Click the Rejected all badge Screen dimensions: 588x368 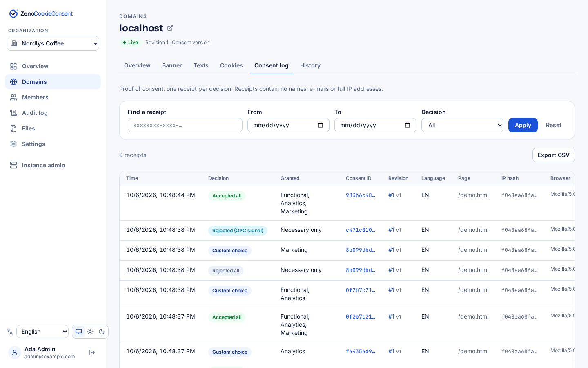pyautogui.click(x=226, y=271)
